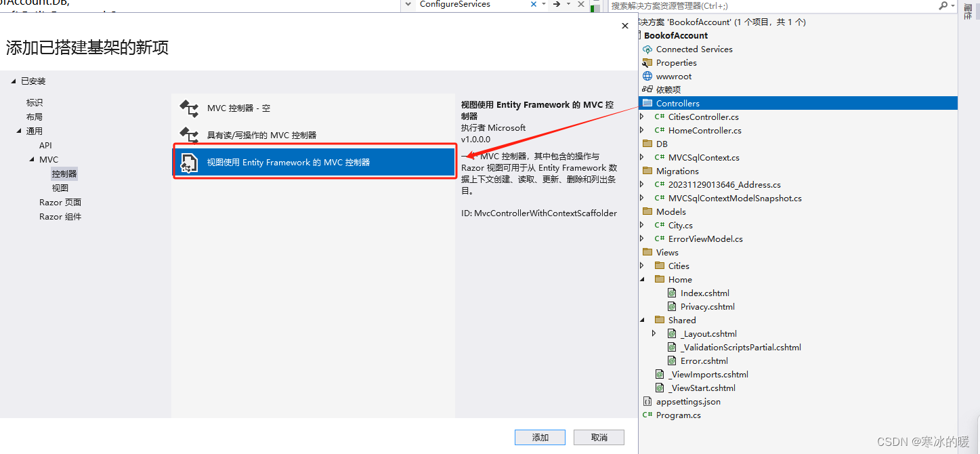The height and width of the screenshot is (454, 980).
Task: Click the 依赖项 dependencies icon
Action: pos(647,89)
